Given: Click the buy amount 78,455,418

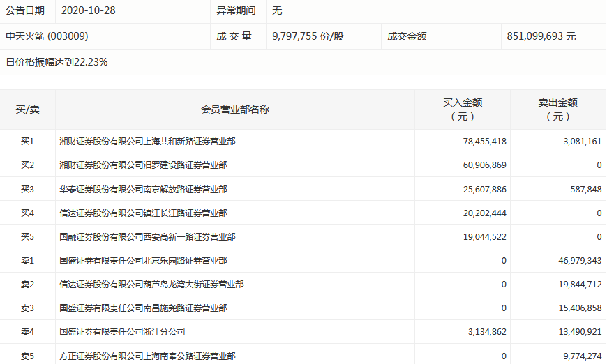Looking at the screenshot, I should coord(484,142).
